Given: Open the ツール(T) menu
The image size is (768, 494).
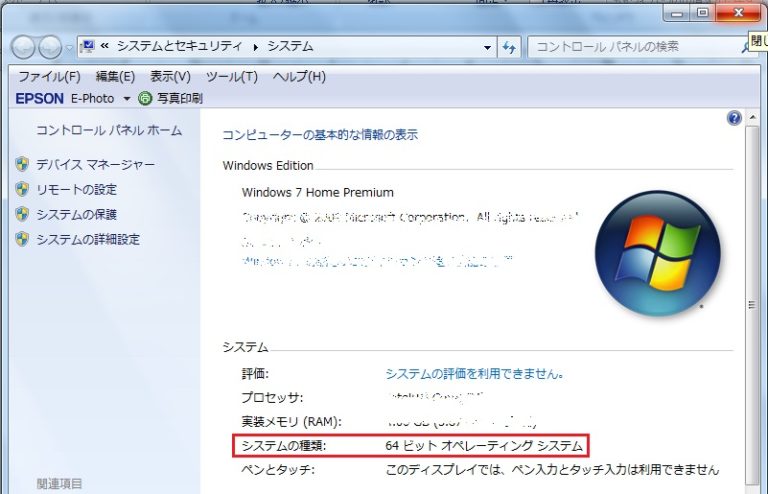Looking at the screenshot, I should (x=232, y=76).
